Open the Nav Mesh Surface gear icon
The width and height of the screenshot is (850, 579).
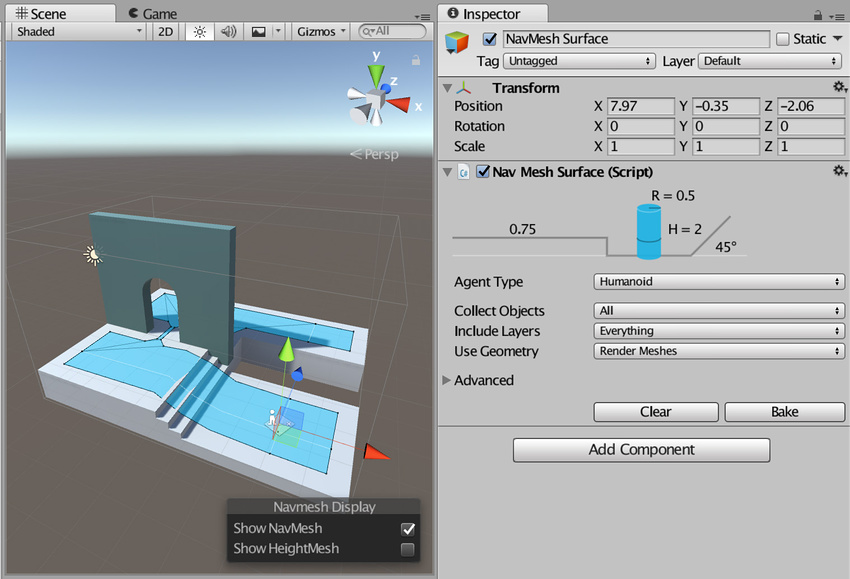[838, 170]
